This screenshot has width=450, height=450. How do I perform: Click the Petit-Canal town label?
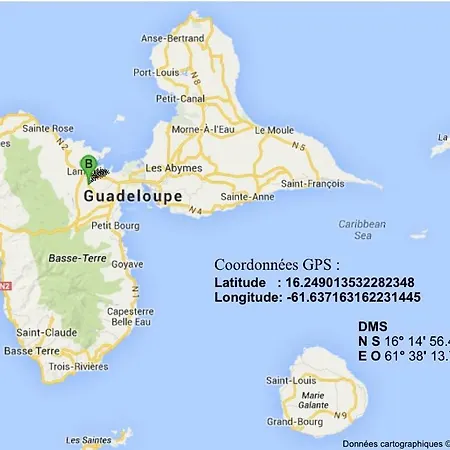[180, 99]
